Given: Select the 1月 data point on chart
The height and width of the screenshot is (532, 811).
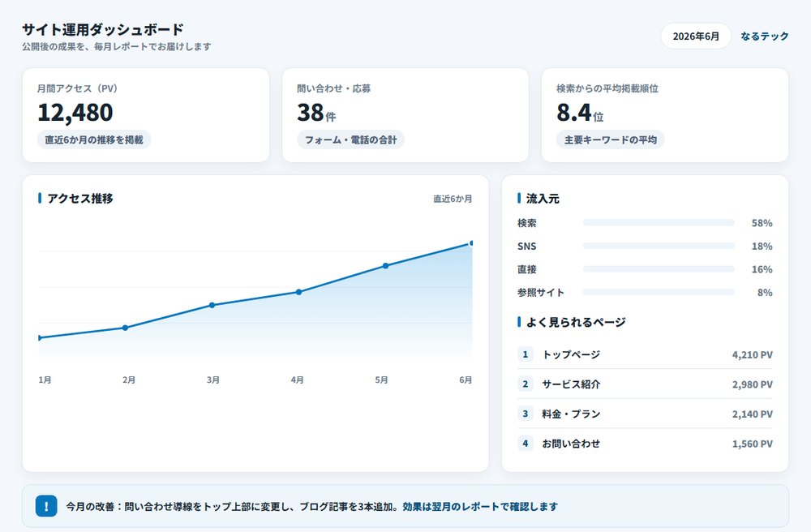Looking at the screenshot, I should (39, 338).
